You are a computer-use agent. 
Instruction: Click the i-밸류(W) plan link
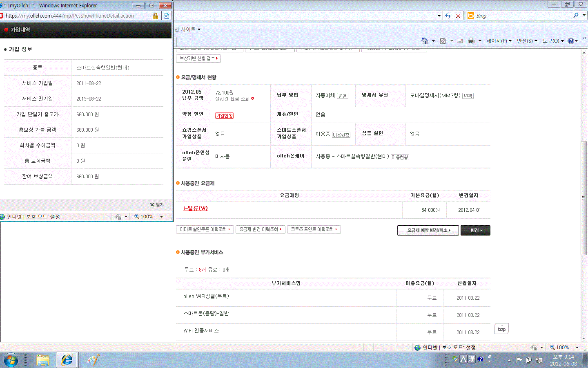click(x=196, y=208)
